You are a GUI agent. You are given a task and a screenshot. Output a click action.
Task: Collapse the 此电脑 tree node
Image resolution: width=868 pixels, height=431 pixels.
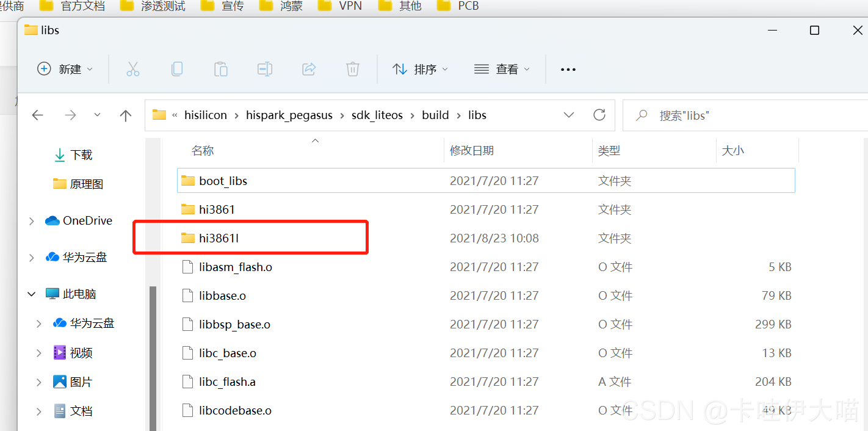tap(32, 294)
